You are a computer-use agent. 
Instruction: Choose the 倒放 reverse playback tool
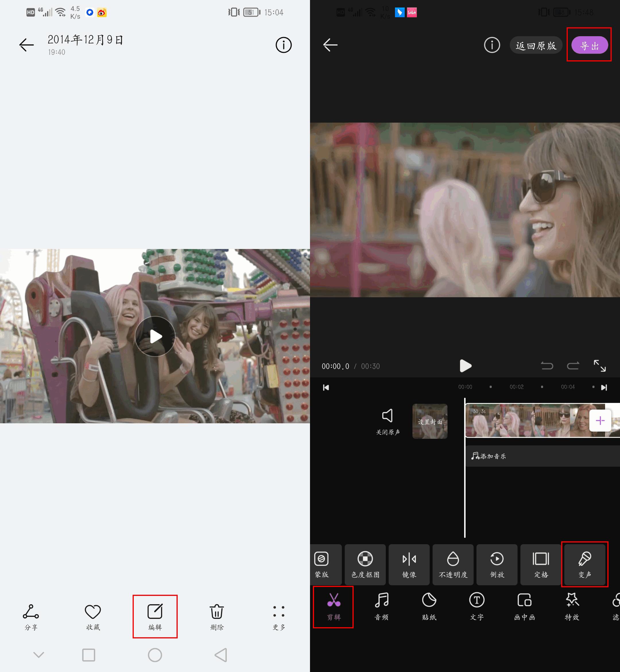[497, 564]
